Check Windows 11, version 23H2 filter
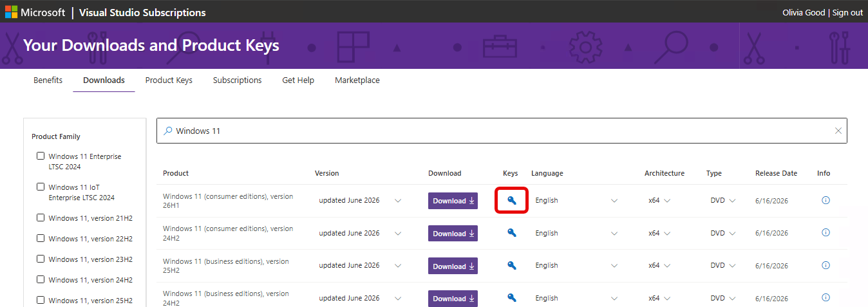 [x=41, y=259]
